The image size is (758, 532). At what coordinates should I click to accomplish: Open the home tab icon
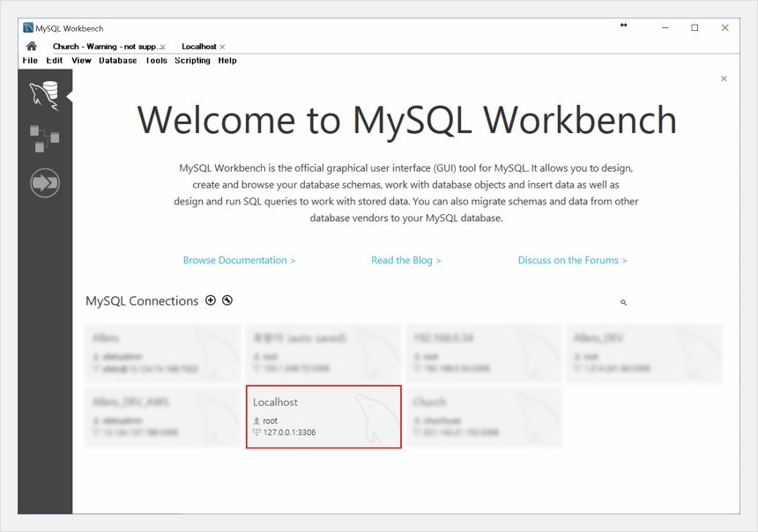pyautogui.click(x=32, y=46)
